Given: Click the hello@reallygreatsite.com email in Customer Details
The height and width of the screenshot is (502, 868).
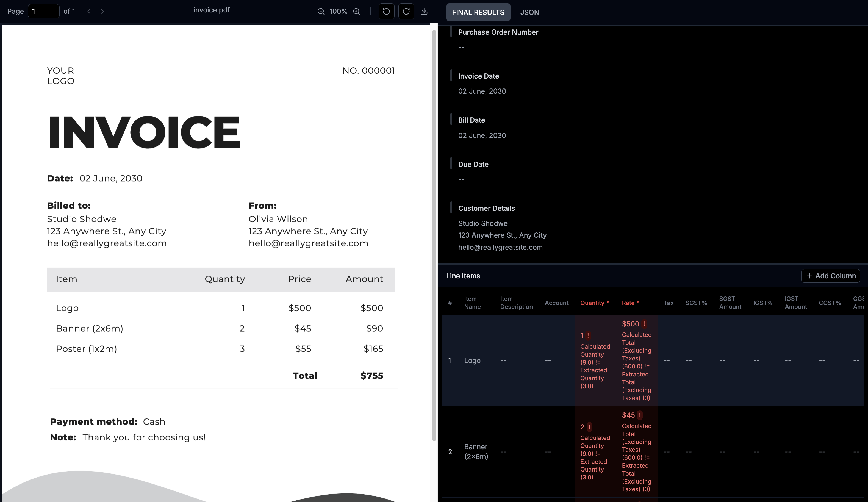Looking at the screenshot, I should click(x=500, y=247).
